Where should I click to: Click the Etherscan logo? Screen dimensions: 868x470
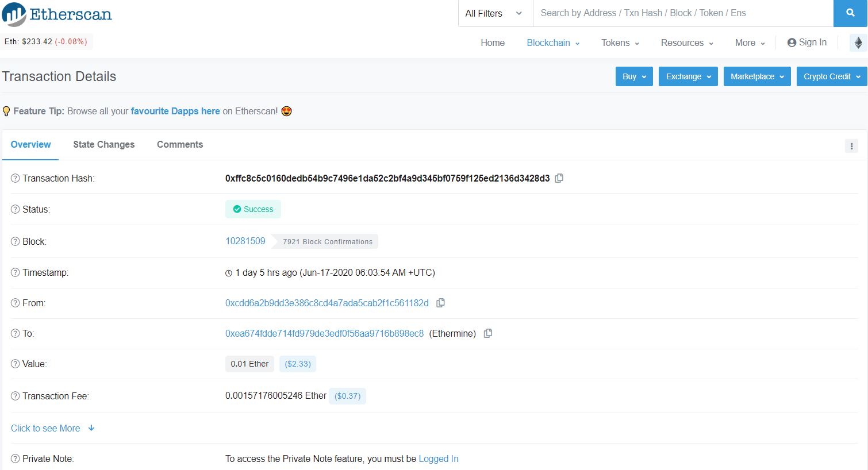tap(57, 14)
